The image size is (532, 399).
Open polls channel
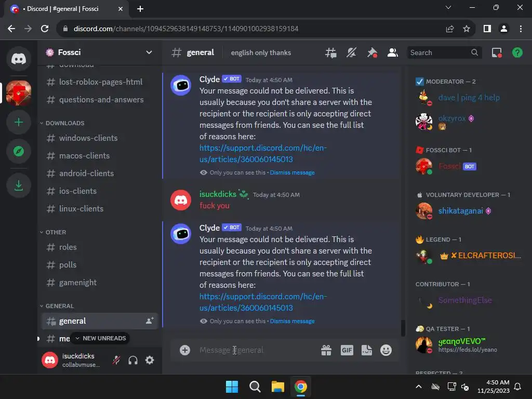coord(100,264)
